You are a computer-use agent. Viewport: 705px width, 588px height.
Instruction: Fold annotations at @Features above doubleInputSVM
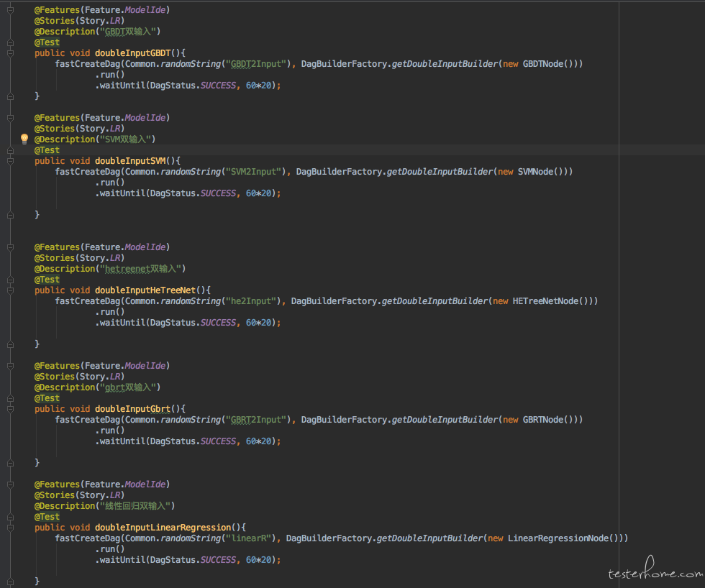pyautogui.click(x=10, y=118)
